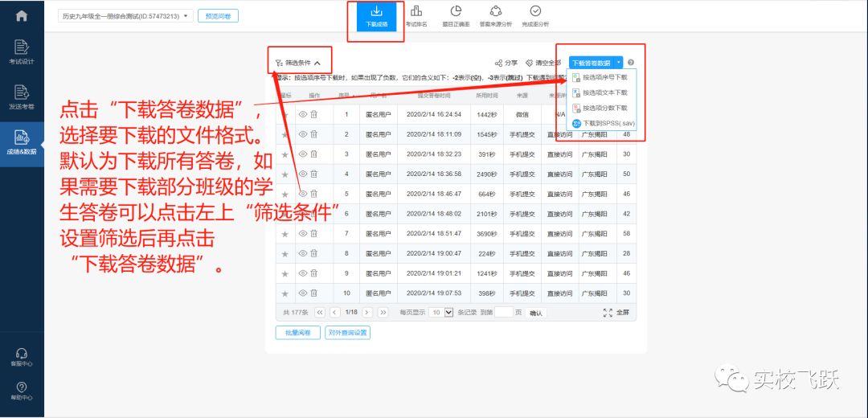This screenshot has width=868, height=418.
Task: Switch to 完成率分析 tab
Action: pos(535,17)
